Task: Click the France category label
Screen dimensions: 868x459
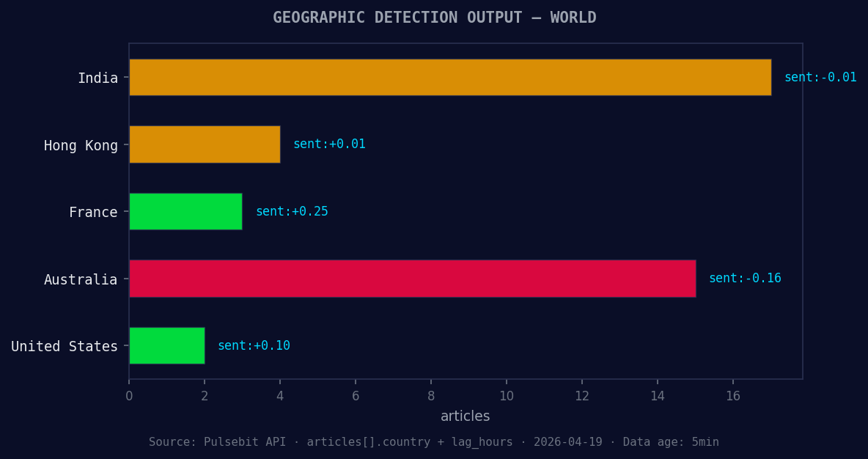Action: click(x=93, y=212)
